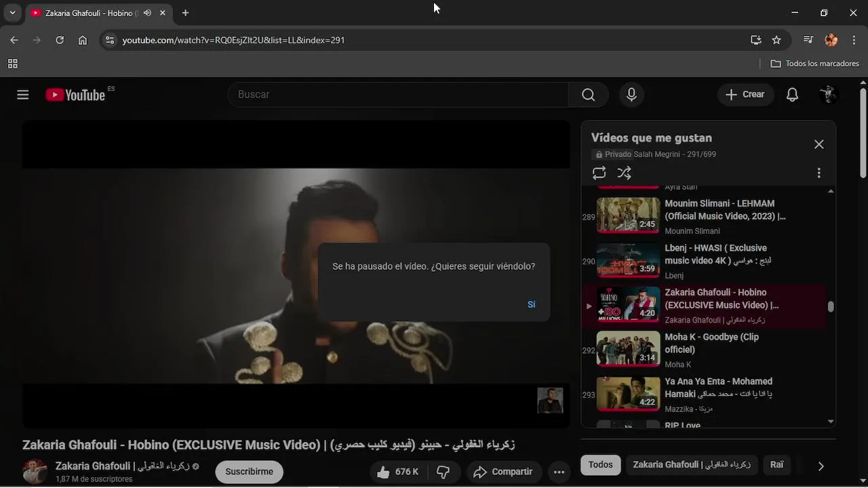Click the address bar URL
Viewport: 868px width, 488px height.
234,40
